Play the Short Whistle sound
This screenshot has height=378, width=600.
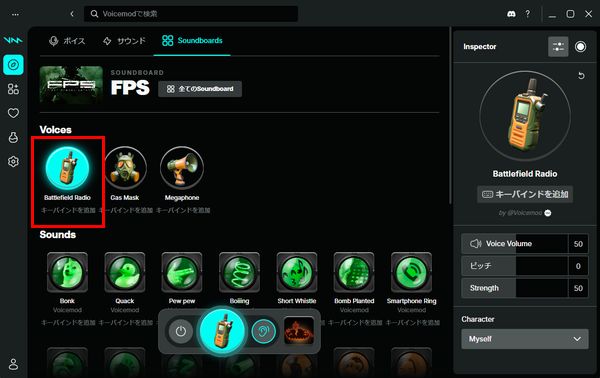click(x=297, y=272)
